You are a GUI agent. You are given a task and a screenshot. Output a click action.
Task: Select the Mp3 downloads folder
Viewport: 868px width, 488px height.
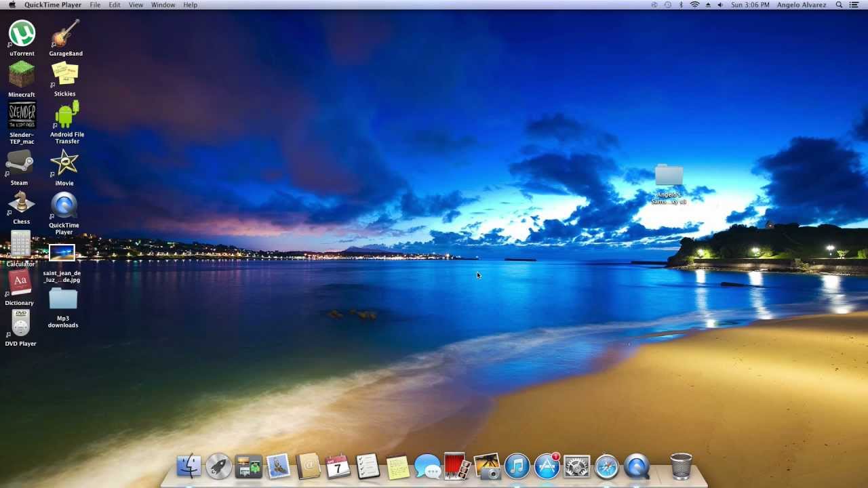[63, 300]
